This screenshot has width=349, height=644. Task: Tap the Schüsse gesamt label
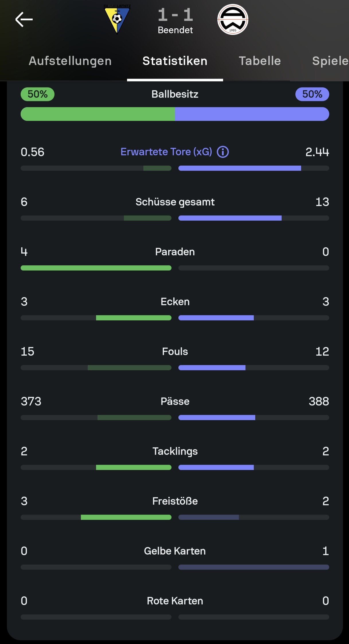tap(175, 202)
